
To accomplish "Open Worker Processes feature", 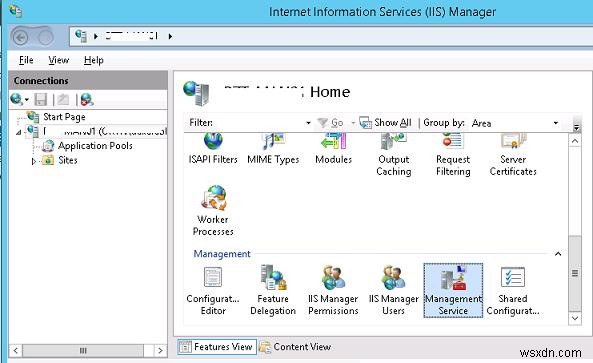I will (213, 211).
